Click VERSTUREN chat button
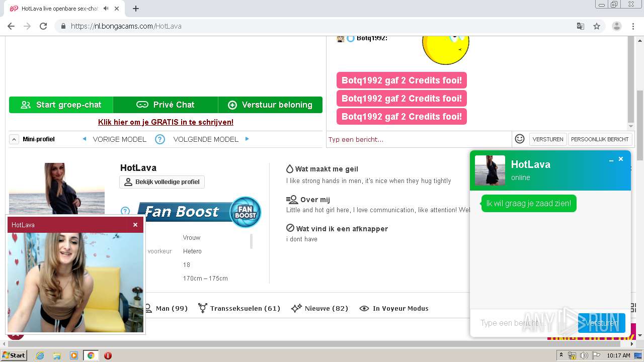644x362 pixels. point(548,139)
